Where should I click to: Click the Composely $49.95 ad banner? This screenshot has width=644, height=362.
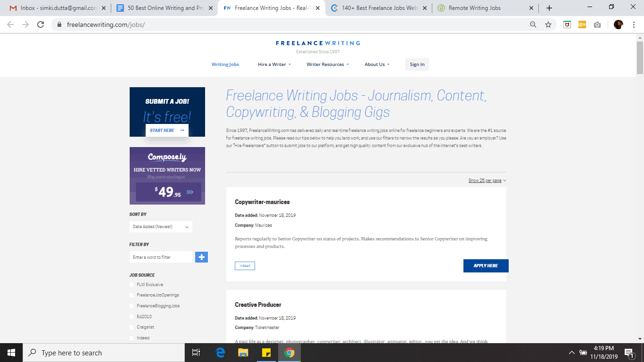point(167,176)
